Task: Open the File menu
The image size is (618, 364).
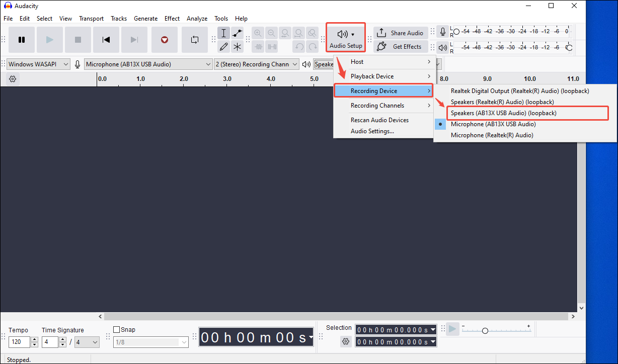Action: tap(8, 19)
